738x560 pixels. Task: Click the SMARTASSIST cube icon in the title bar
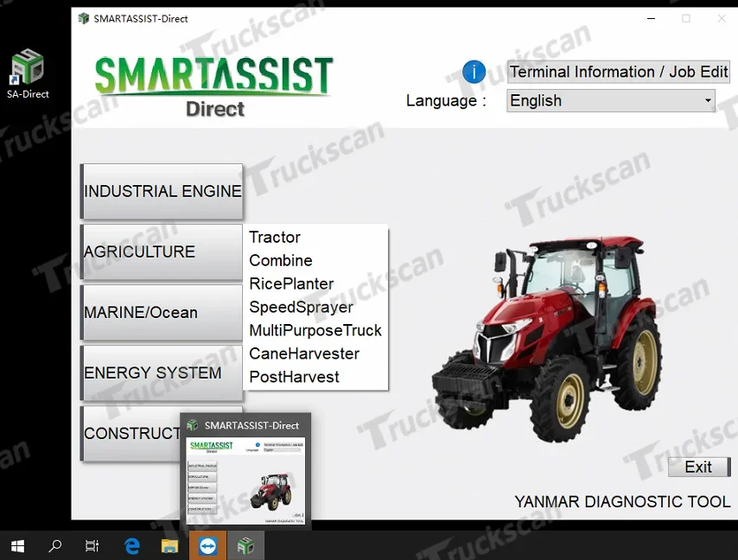coord(84,17)
